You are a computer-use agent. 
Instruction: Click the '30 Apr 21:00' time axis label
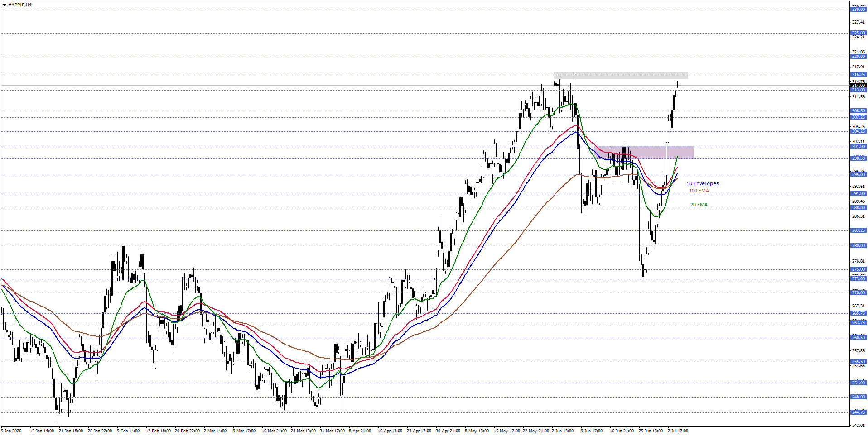pos(448,431)
